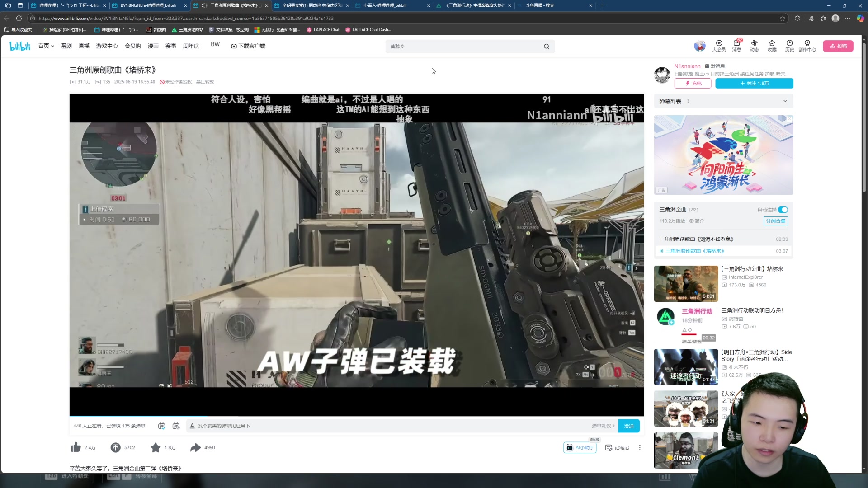Click the search magnifier icon

[x=547, y=47]
